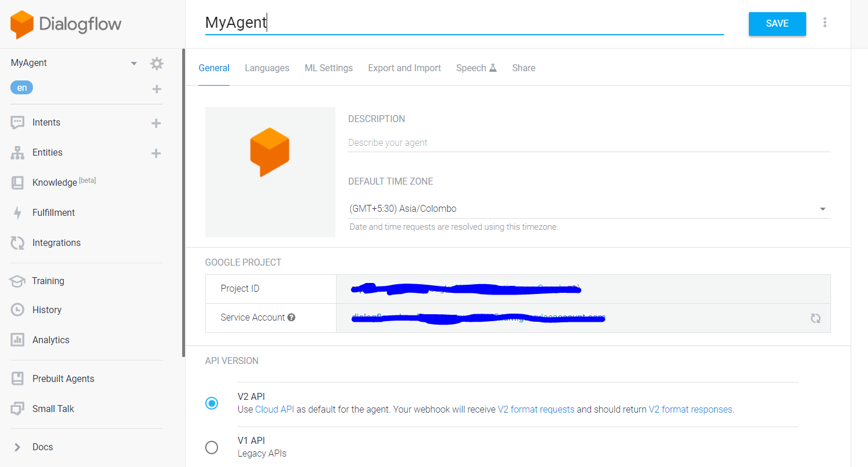The image size is (868, 467).
Task: Refresh the service account key icon
Action: (815, 318)
